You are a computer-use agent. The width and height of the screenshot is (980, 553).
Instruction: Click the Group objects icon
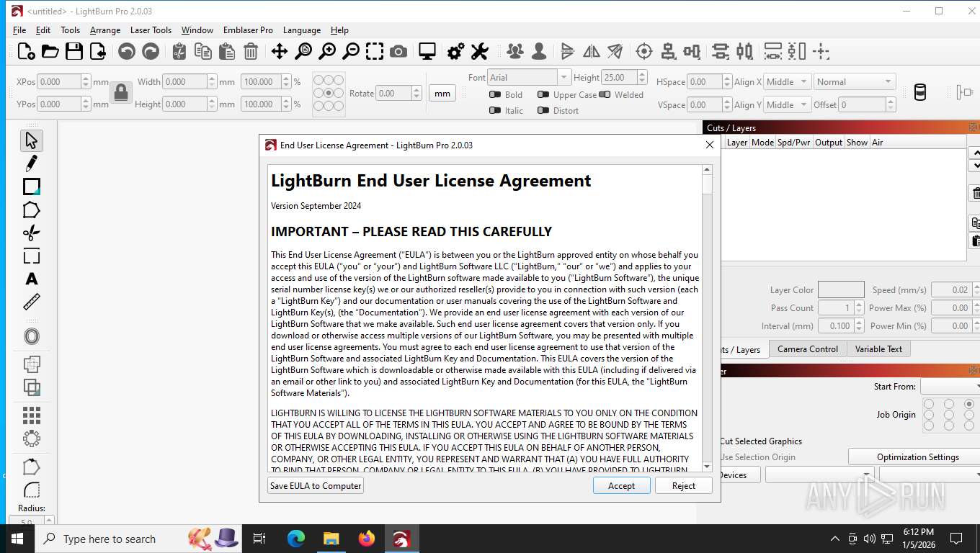515,51
